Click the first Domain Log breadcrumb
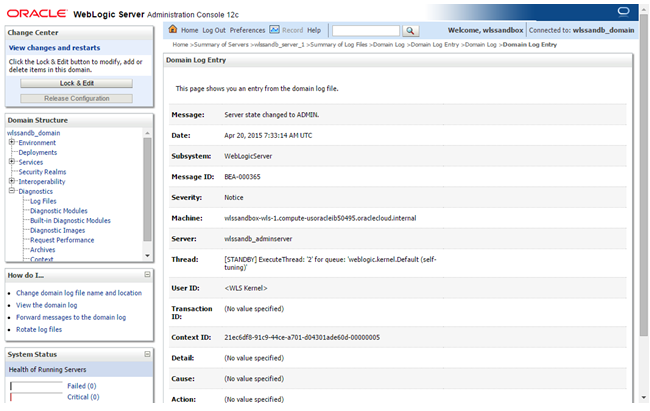The height and width of the screenshot is (411, 650). (x=388, y=45)
